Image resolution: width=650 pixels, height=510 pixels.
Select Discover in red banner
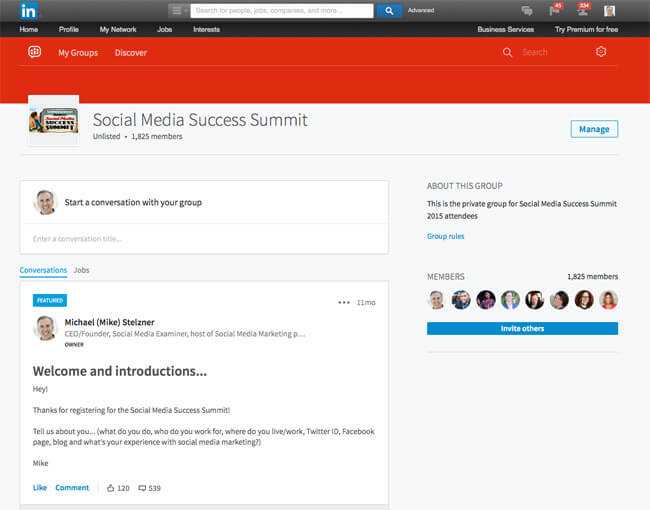click(131, 53)
